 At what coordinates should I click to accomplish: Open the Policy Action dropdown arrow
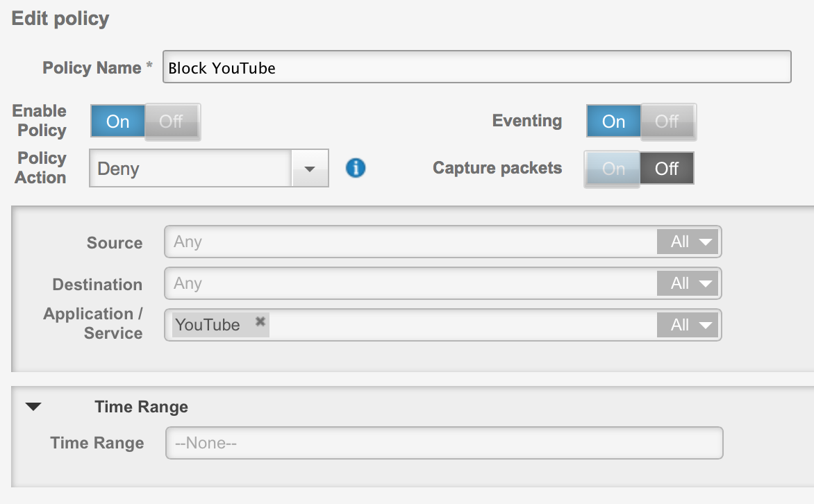point(310,169)
